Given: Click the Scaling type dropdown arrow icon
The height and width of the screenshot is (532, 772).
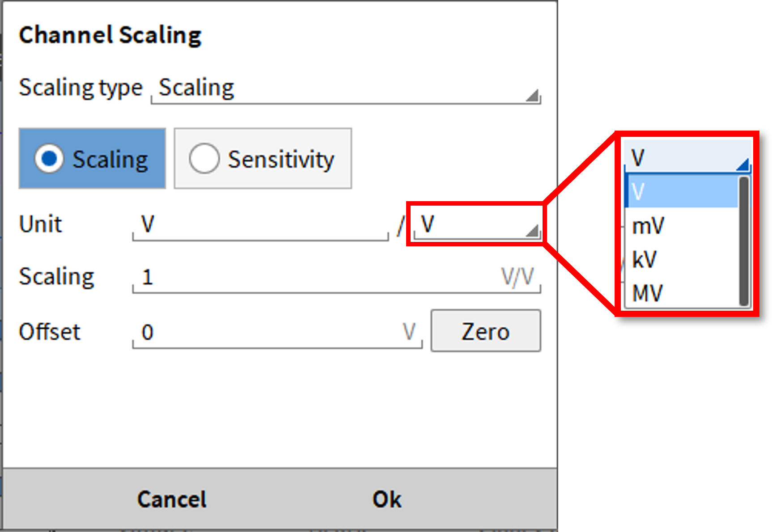Looking at the screenshot, I should [x=532, y=96].
